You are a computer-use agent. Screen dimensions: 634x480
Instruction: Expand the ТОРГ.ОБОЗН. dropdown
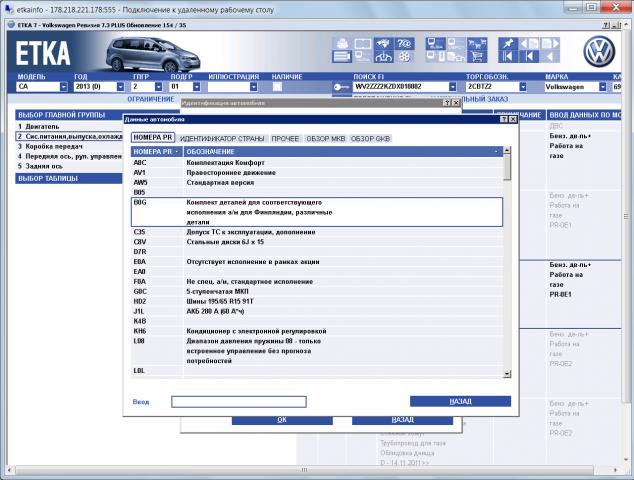(x=523, y=87)
